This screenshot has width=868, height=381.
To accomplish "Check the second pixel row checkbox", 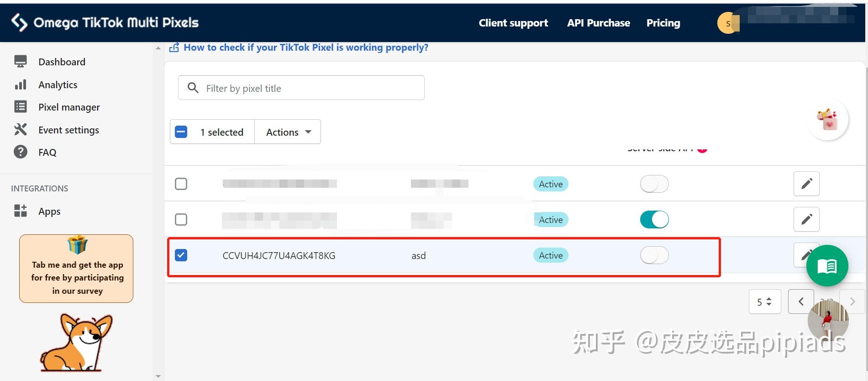I will 181,219.
